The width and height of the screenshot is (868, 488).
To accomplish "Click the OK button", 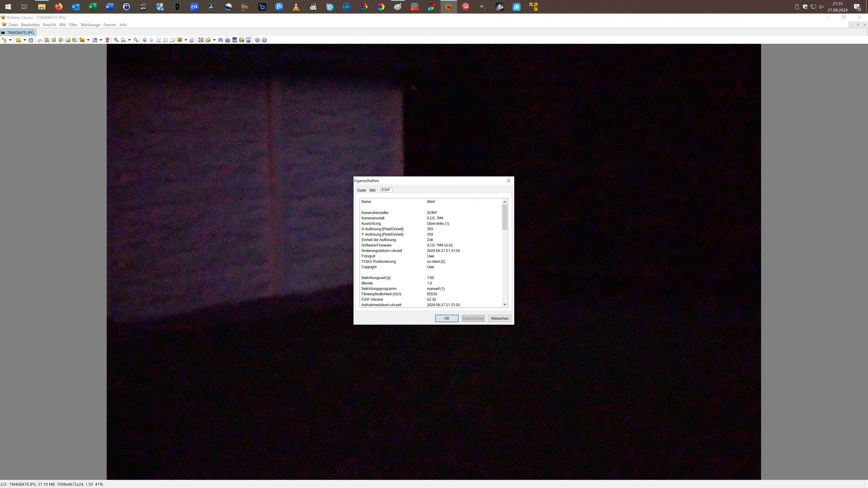I will 446,318.
